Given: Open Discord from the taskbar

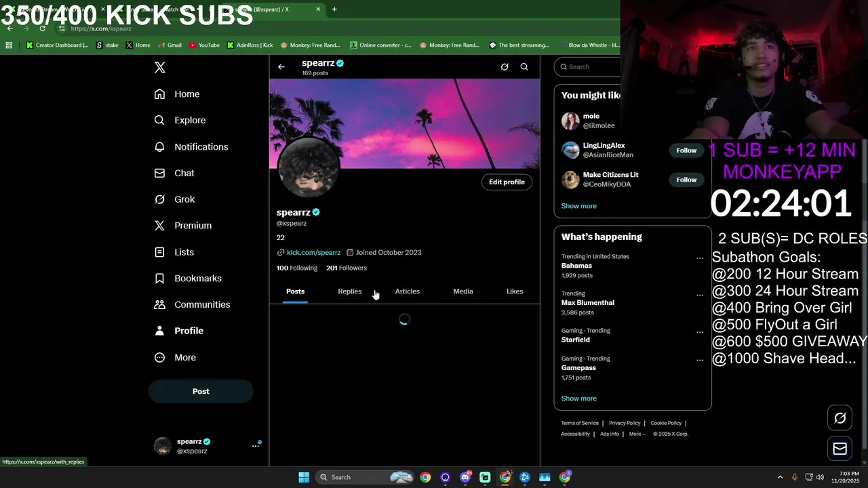Looking at the screenshot, I should tap(465, 477).
